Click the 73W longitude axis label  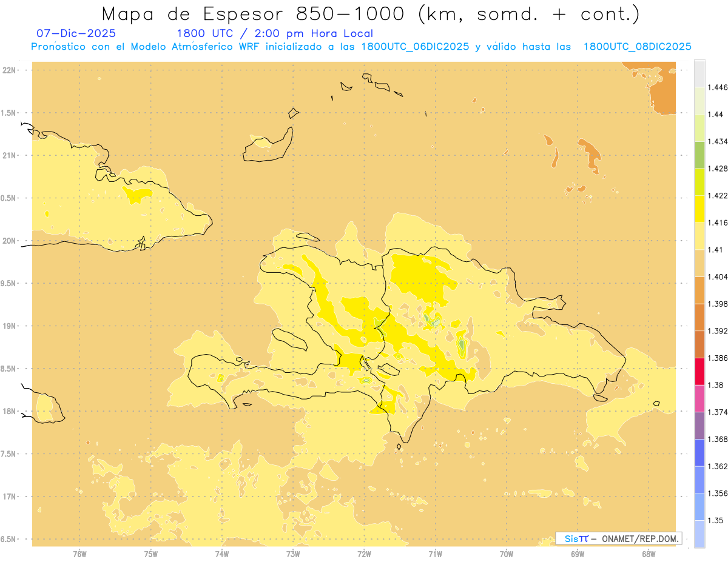click(293, 554)
